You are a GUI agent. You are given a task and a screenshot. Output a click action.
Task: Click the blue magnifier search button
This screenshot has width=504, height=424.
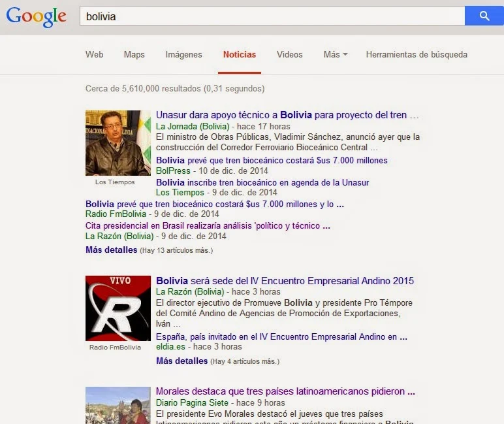(x=484, y=16)
